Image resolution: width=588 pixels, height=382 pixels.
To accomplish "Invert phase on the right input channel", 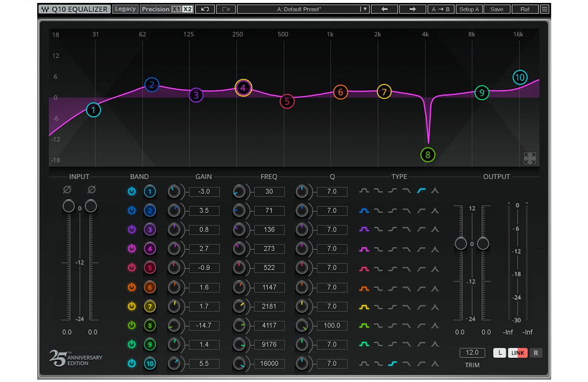I will (91, 189).
